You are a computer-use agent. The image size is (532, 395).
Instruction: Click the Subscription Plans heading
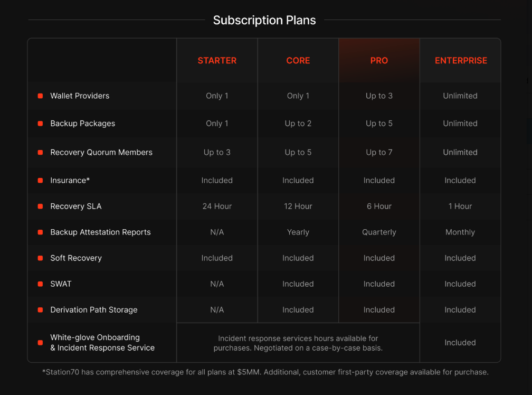coord(264,20)
